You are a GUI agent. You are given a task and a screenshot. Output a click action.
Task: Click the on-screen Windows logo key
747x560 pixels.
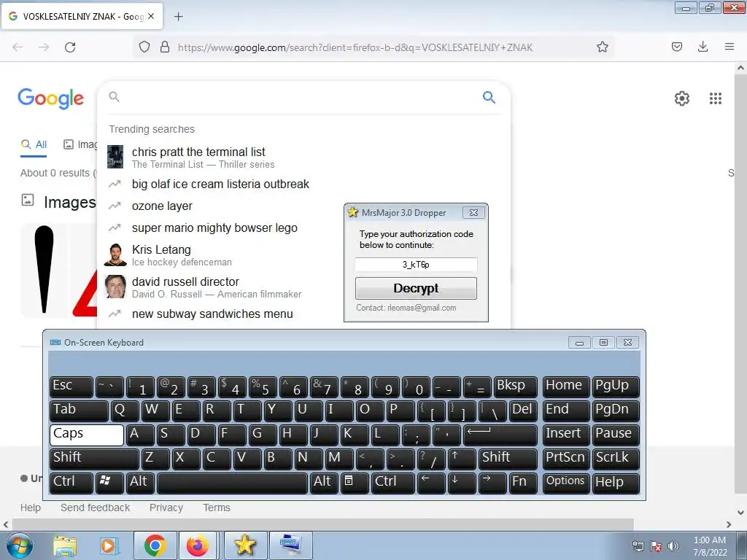tap(109, 483)
